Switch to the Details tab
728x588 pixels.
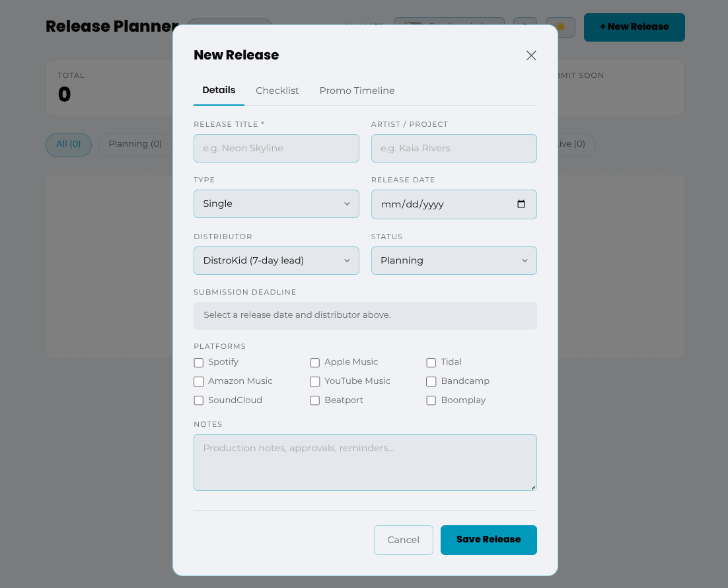point(219,90)
